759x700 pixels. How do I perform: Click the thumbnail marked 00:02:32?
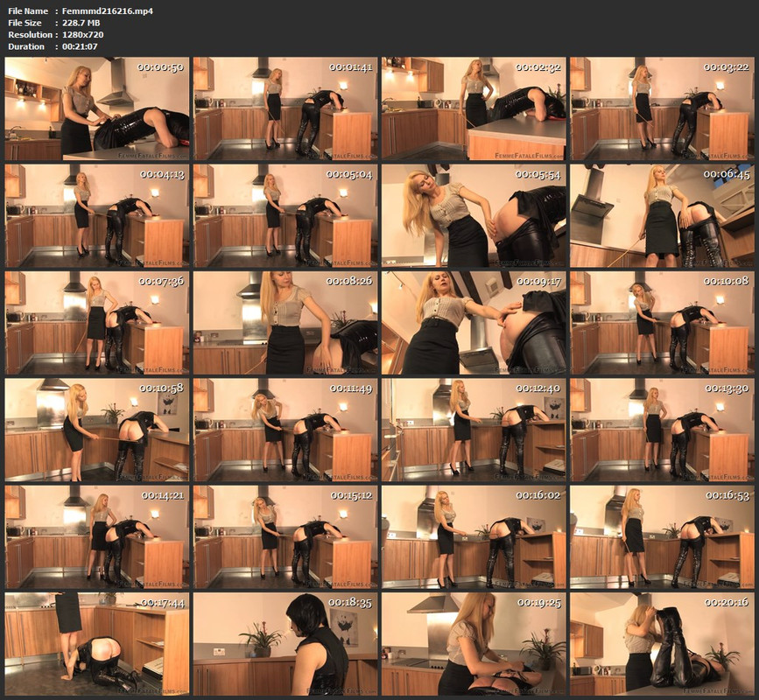tap(474, 108)
